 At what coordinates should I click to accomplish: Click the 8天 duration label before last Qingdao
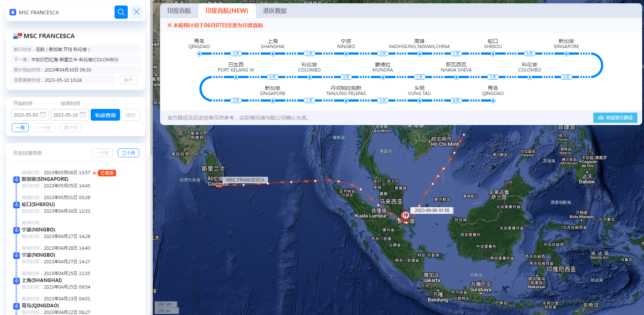(x=456, y=100)
